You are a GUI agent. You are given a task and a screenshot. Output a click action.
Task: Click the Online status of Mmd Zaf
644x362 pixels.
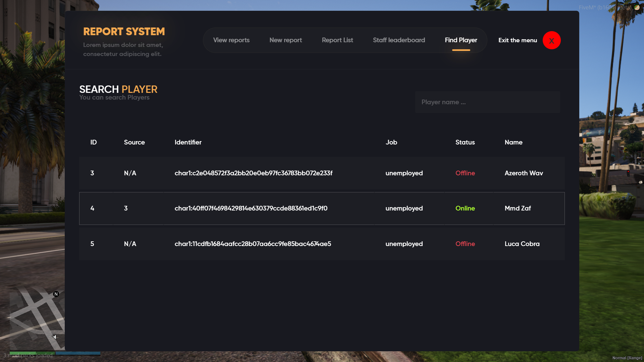tap(465, 208)
